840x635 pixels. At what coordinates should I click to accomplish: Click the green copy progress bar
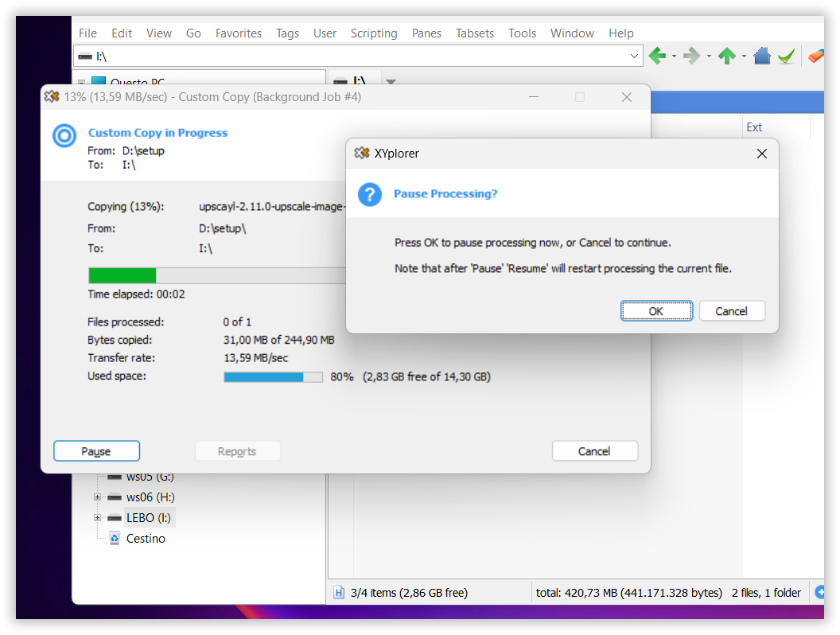(122, 275)
